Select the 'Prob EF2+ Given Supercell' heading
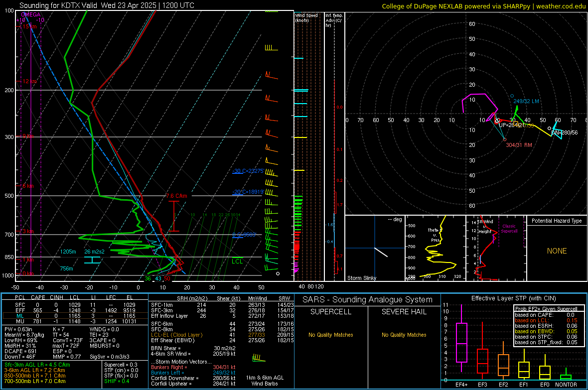Screen dimensions: 588x390 (546, 309)
